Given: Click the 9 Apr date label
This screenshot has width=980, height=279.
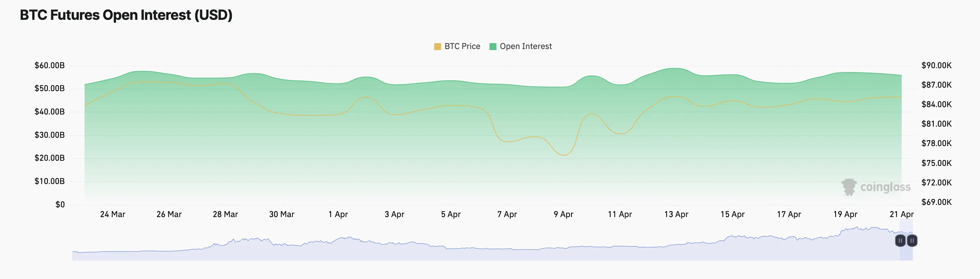Looking at the screenshot, I should tap(563, 214).
